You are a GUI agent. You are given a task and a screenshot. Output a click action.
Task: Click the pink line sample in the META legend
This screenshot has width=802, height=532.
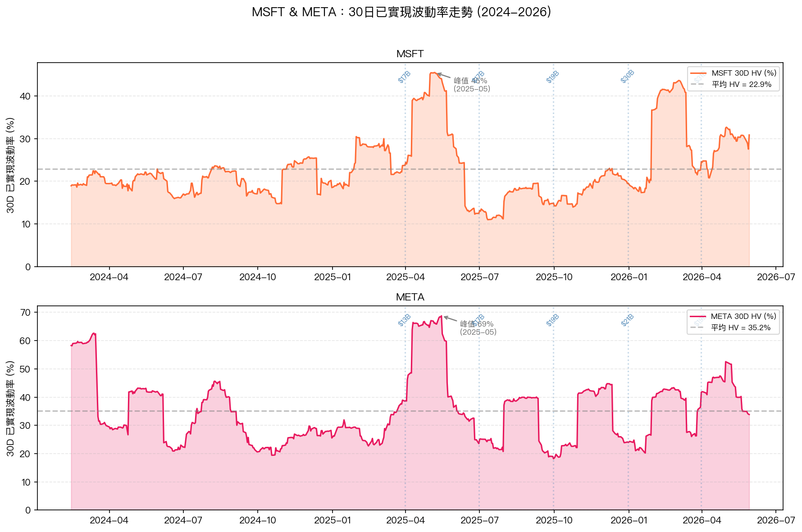pyautogui.click(x=697, y=317)
